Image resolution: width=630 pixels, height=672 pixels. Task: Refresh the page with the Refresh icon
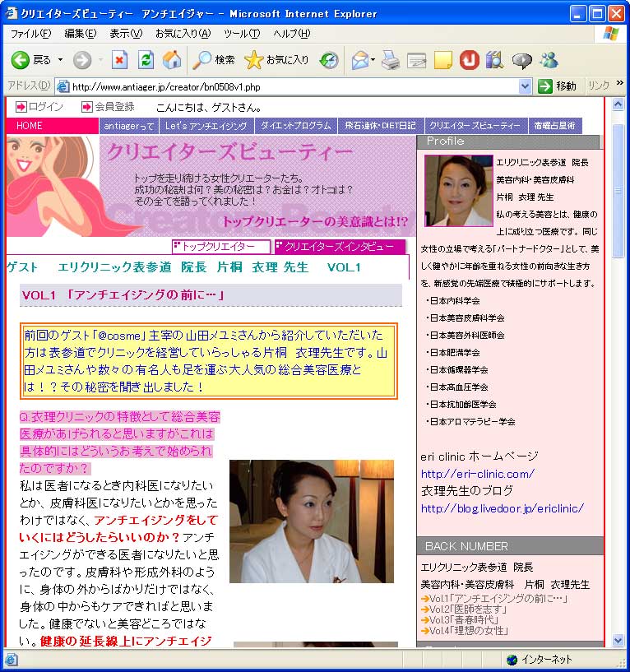pyautogui.click(x=146, y=60)
